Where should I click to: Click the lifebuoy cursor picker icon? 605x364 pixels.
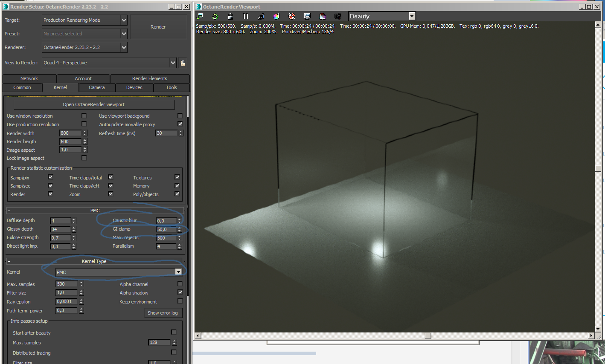(x=292, y=16)
